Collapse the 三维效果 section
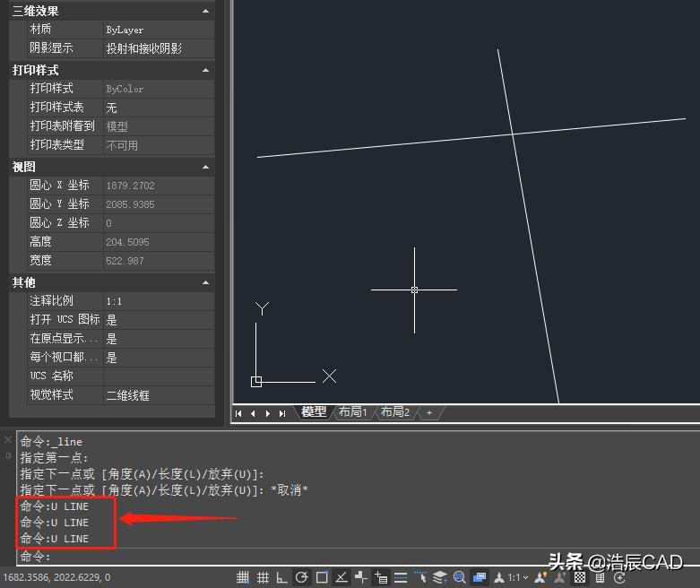Image resolution: width=700 pixels, height=588 pixels. [x=206, y=12]
